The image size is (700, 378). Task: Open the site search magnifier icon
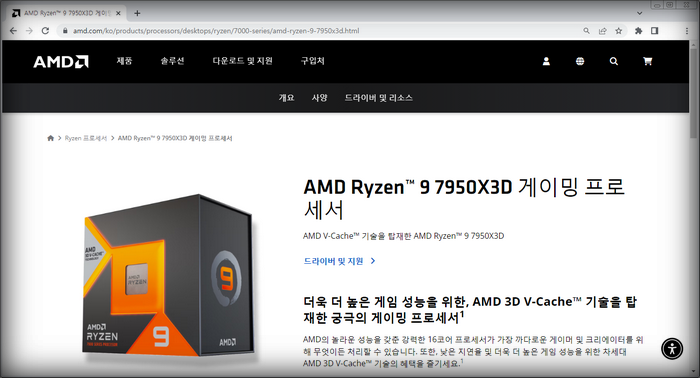614,61
